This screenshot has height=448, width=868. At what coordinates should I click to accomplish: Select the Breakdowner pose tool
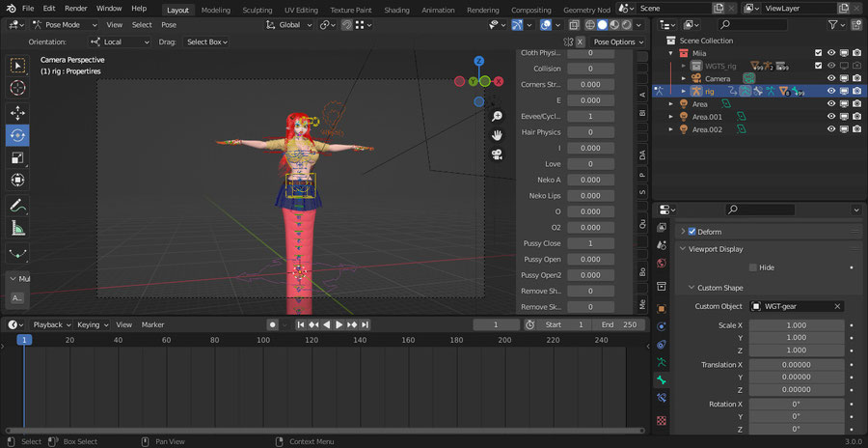(17, 253)
